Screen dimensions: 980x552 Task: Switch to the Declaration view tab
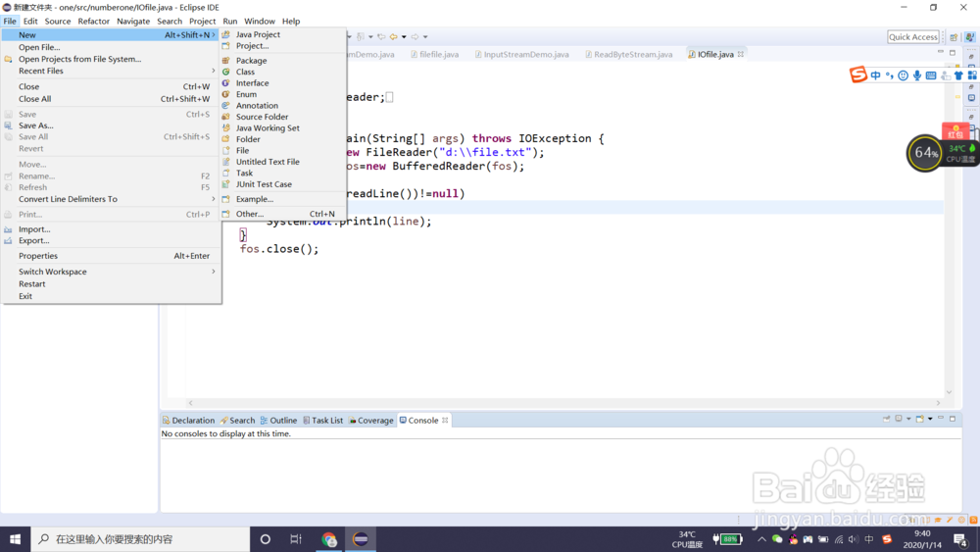[188, 421]
